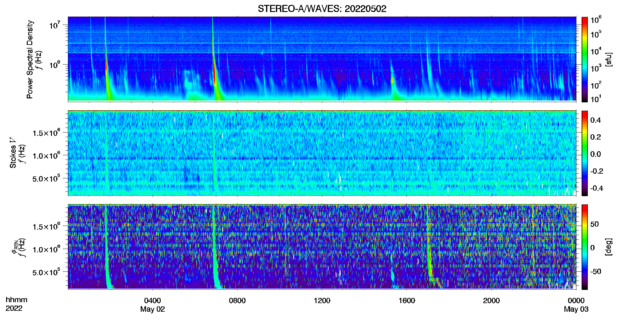
Task: Click the 5.0×10^5 label on bottom panel
Action: pos(46,272)
